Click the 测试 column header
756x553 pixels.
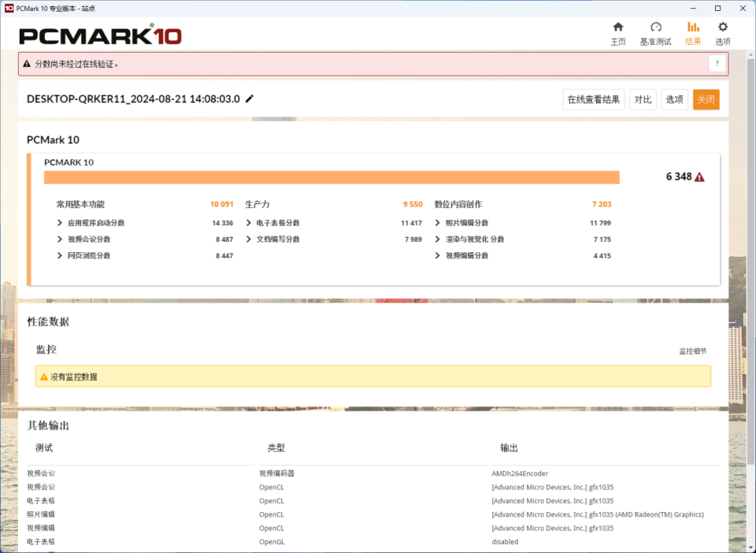point(44,448)
